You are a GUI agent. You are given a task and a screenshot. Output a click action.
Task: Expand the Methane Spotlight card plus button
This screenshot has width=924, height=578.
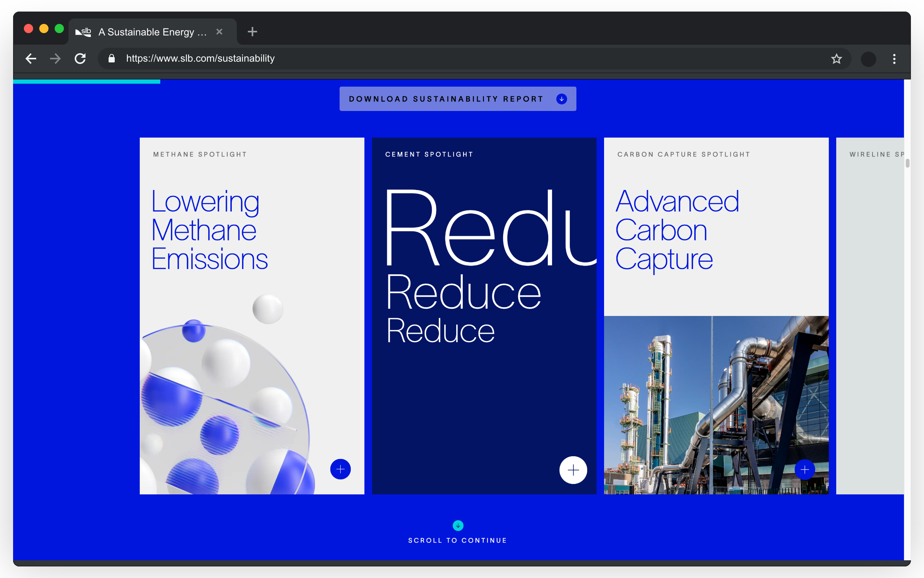click(340, 469)
